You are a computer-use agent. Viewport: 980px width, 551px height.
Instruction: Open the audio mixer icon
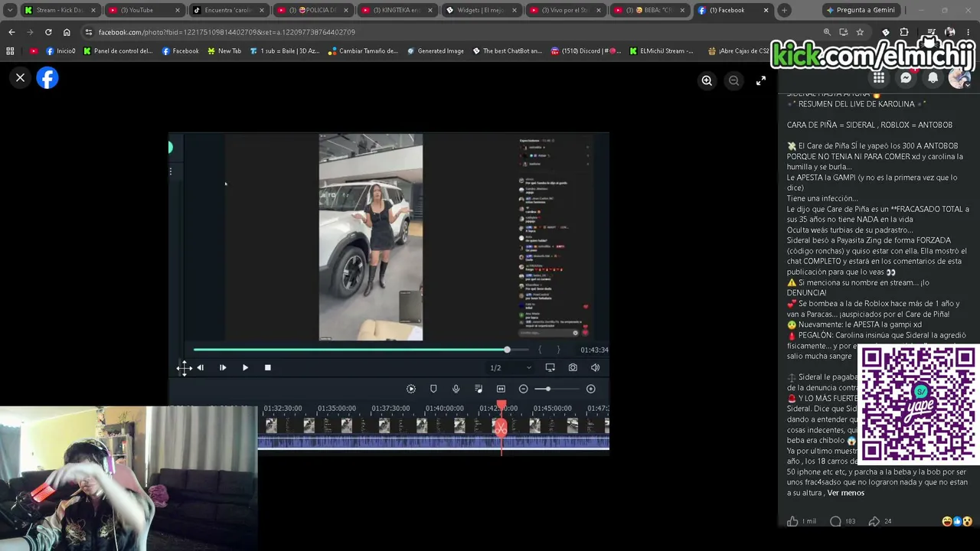[x=479, y=390]
